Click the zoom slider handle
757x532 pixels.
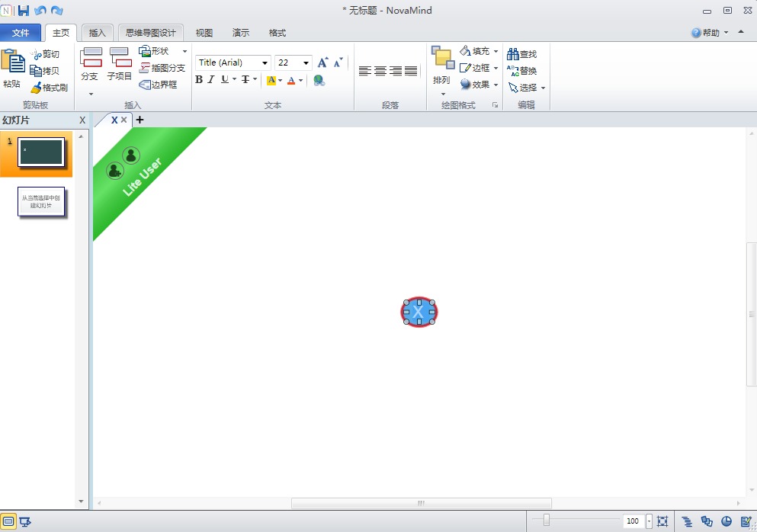coord(547,521)
